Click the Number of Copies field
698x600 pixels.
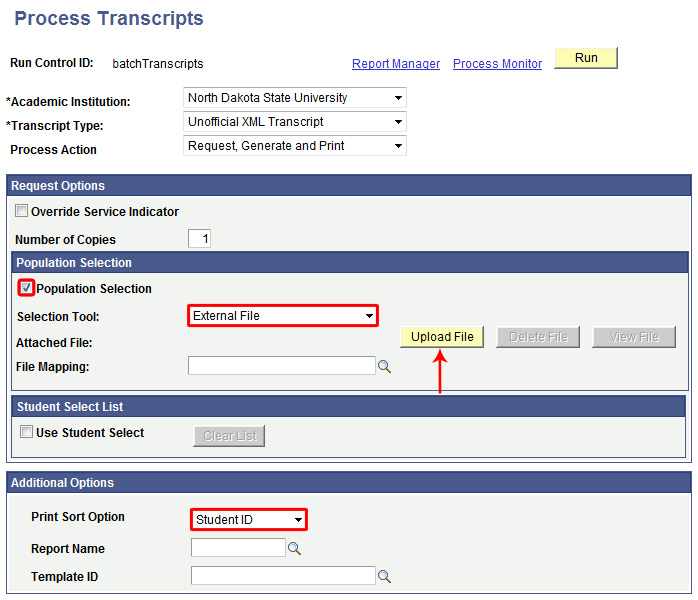200,239
